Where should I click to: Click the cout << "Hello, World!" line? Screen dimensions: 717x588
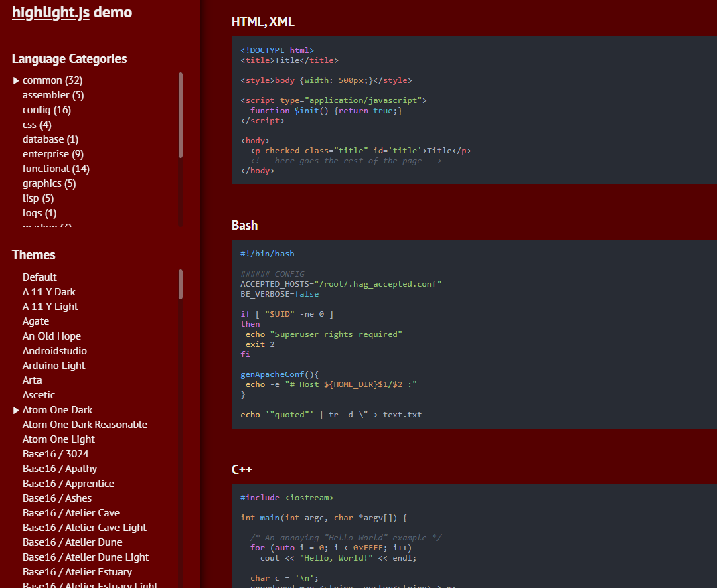click(x=338, y=559)
